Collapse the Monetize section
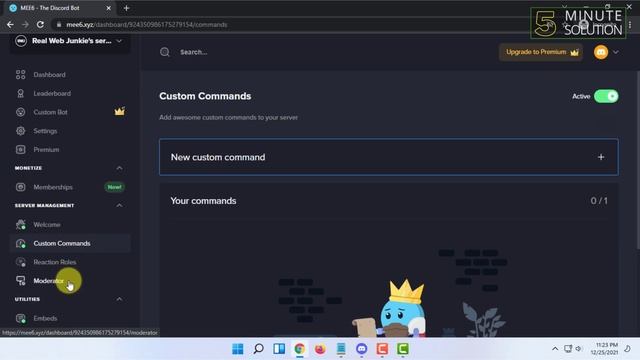Image resolution: width=640 pixels, height=360 pixels. tap(119, 168)
